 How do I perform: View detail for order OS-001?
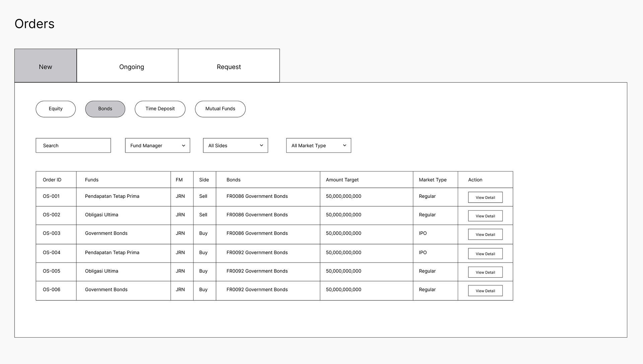pyautogui.click(x=485, y=198)
